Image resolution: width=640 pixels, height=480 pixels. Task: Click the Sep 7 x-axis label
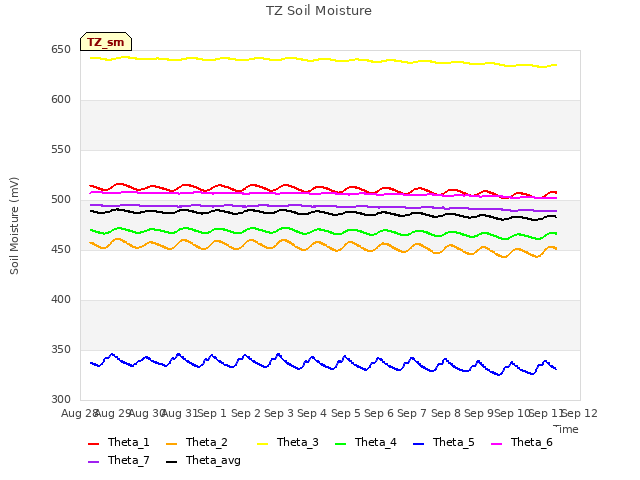pos(412,413)
